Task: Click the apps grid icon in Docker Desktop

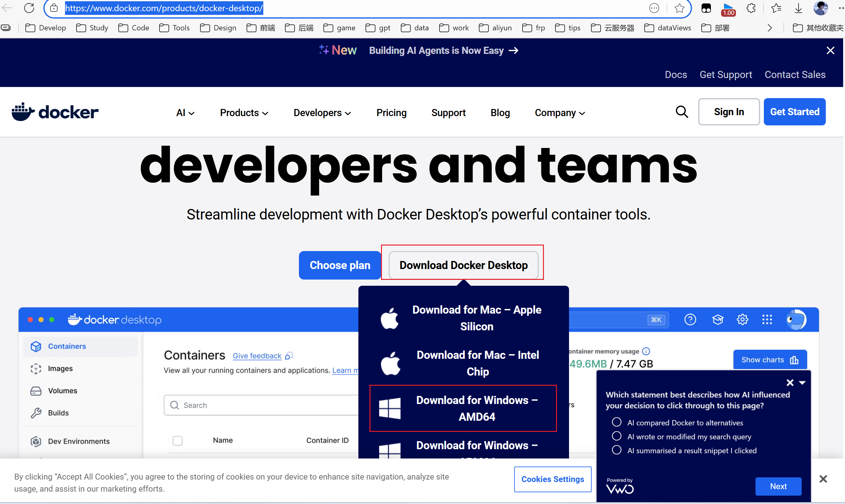Action: tap(767, 319)
